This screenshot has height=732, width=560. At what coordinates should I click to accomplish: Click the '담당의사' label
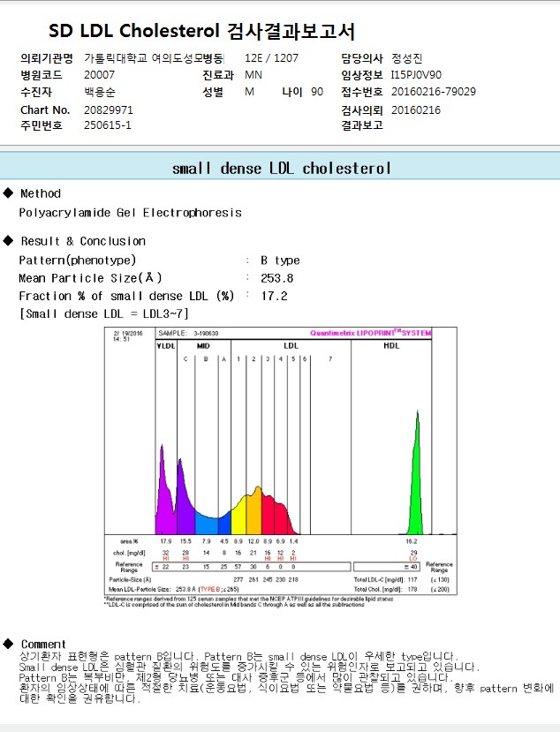tap(362, 58)
